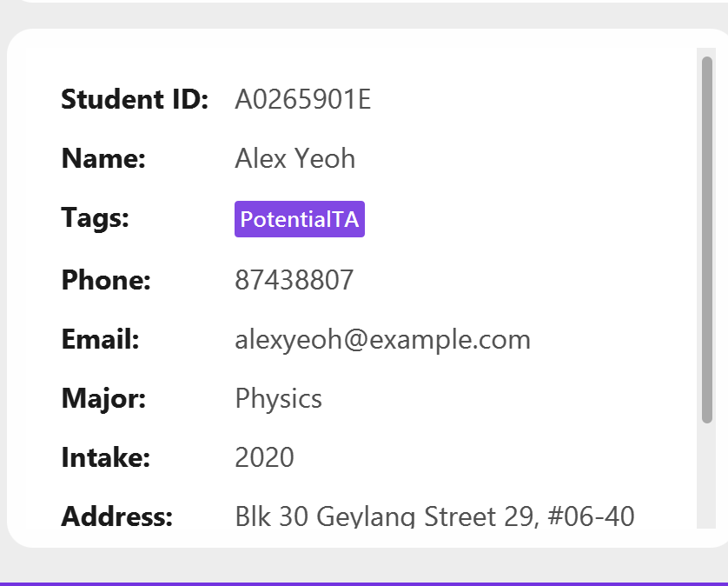Click the name Alex Yeoh
728x586 pixels.
(x=295, y=158)
